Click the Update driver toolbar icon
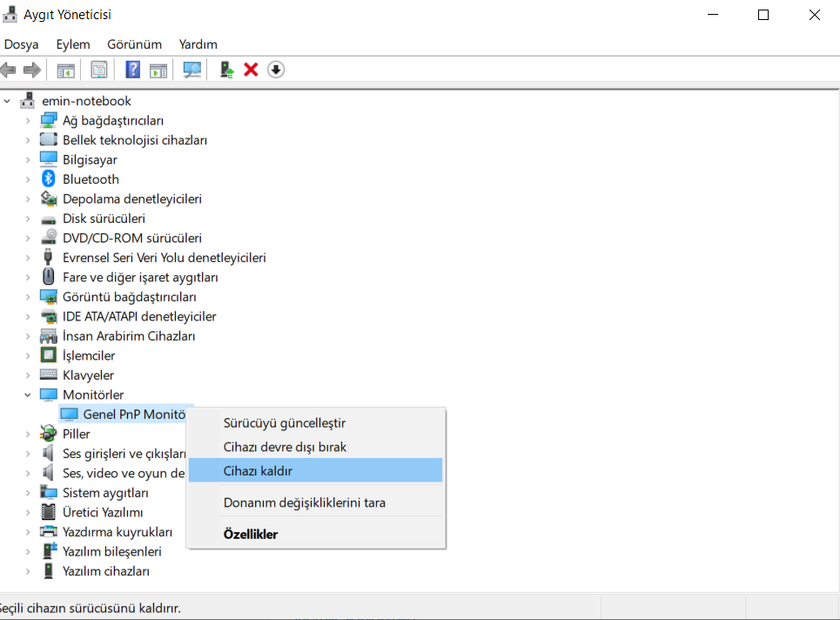The width and height of the screenshot is (840, 620). [x=227, y=70]
